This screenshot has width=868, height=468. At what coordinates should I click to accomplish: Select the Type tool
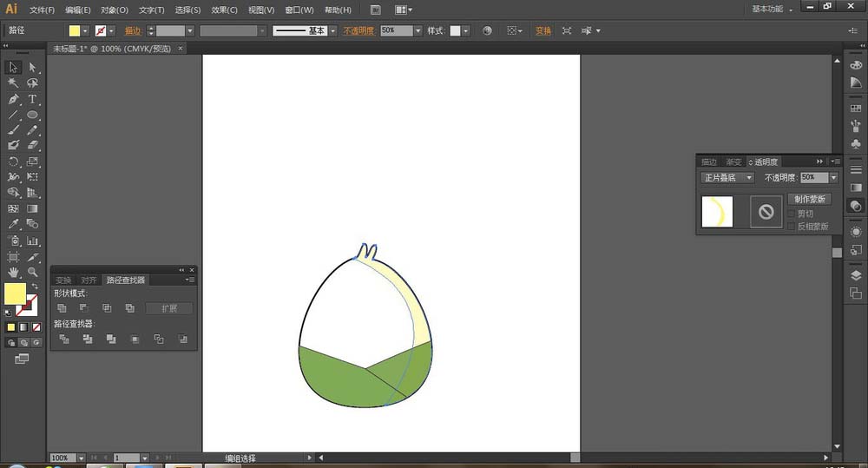[33, 99]
